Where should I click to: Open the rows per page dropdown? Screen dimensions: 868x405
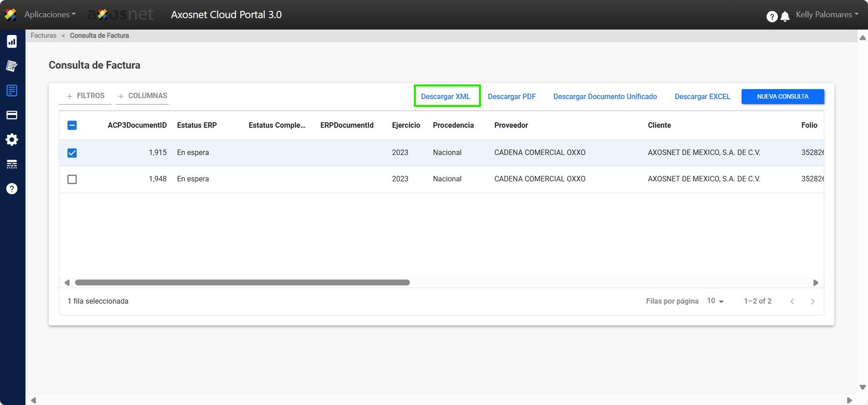pyautogui.click(x=715, y=301)
